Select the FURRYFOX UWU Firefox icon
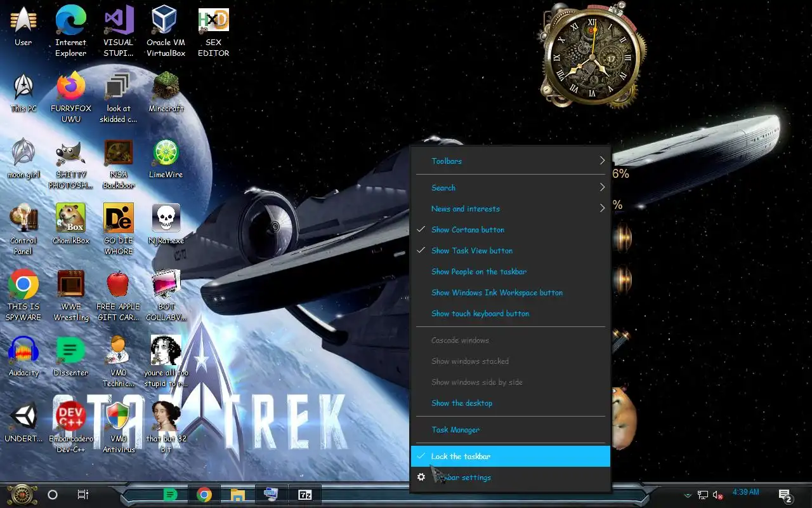The width and height of the screenshot is (812, 508). coord(70,98)
